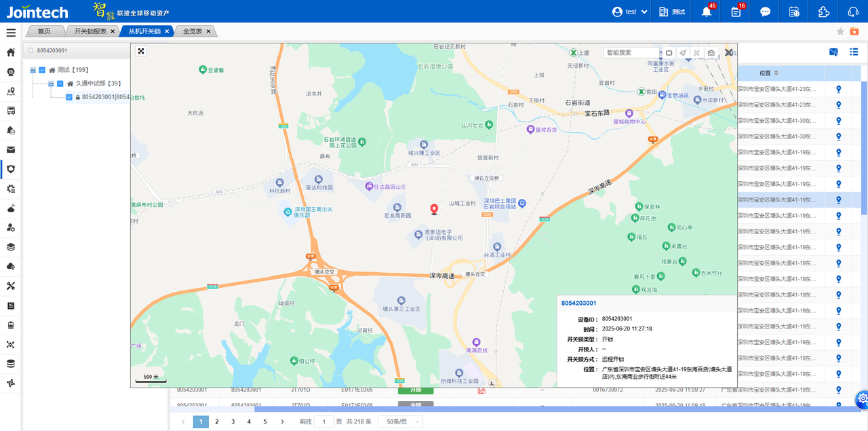This screenshot has height=431, width=868.
Task: Go to page 3 in pagination
Action: click(x=233, y=421)
